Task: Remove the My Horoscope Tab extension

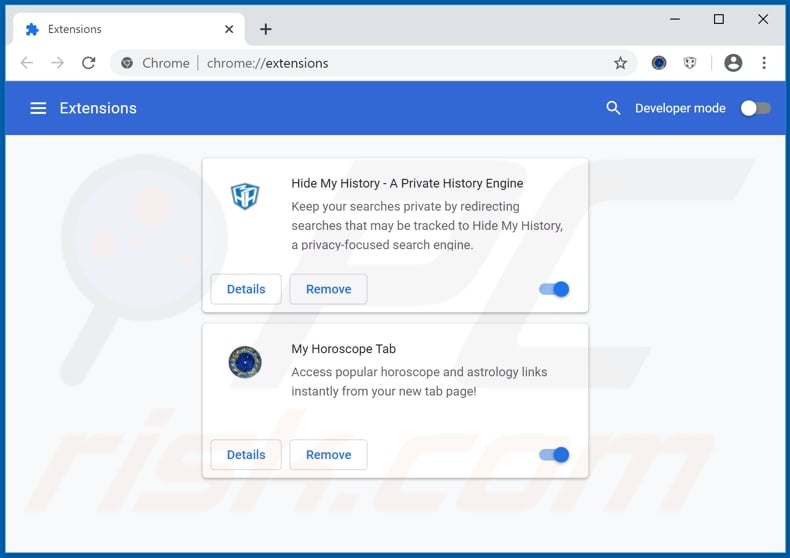Action: pyautogui.click(x=328, y=455)
